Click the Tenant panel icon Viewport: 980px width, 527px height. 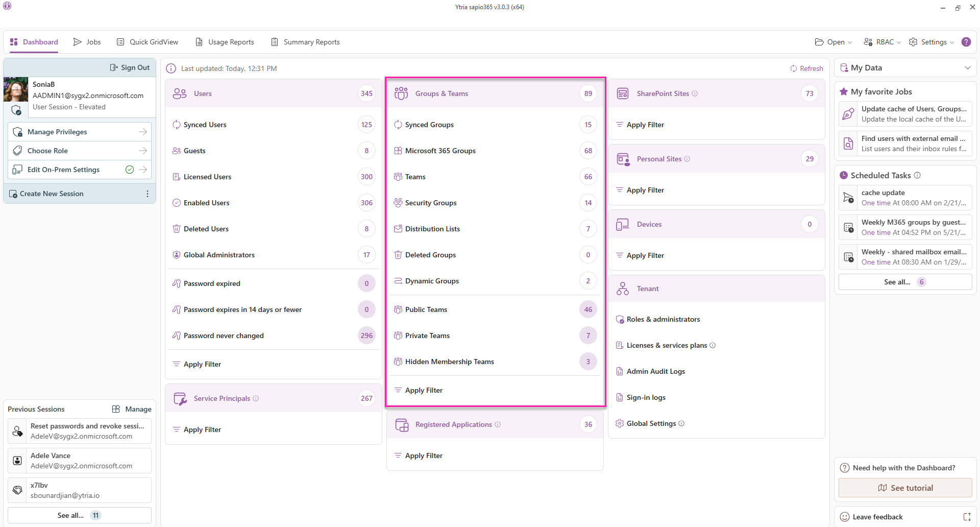click(x=623, y=288)
